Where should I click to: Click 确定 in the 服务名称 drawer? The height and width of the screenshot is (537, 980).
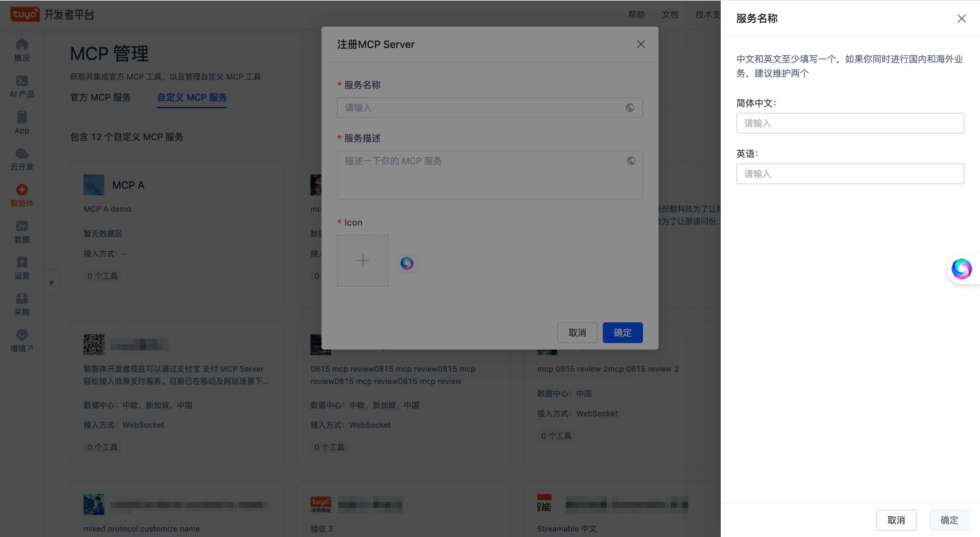949,520
